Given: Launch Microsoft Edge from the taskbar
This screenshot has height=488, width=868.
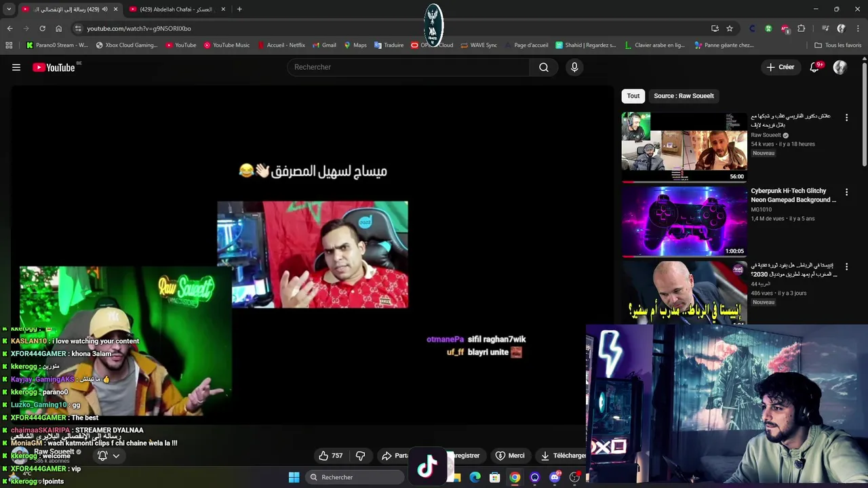Looking at the screenshot, I should [475, 477].
